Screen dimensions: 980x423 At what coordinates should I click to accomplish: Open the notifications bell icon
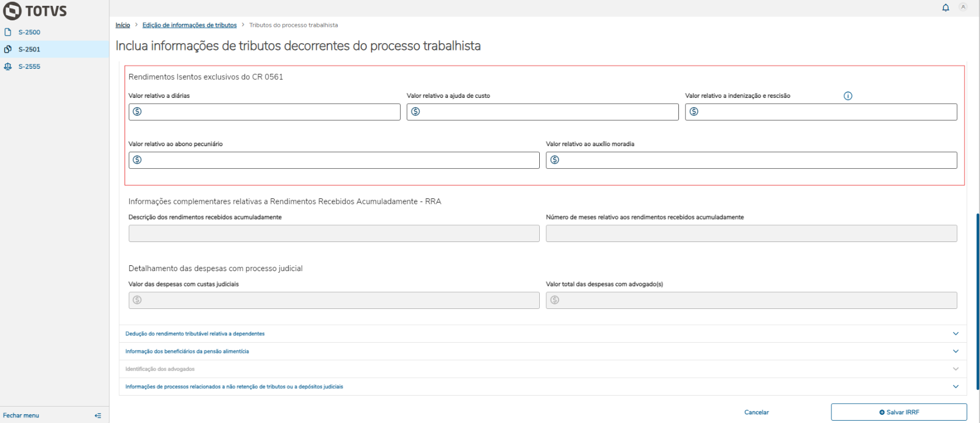pyautogui.click(x=946, y=8)
